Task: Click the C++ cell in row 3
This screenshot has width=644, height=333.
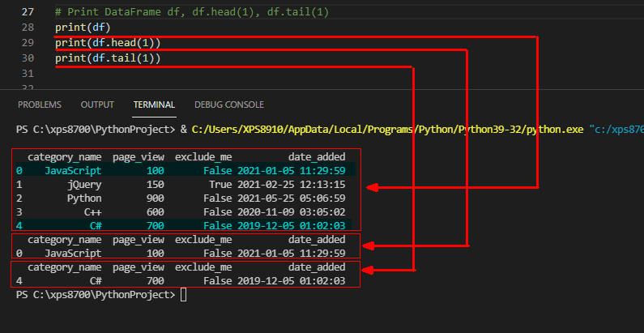Action: pyautogui.click(x=93, y=211)
